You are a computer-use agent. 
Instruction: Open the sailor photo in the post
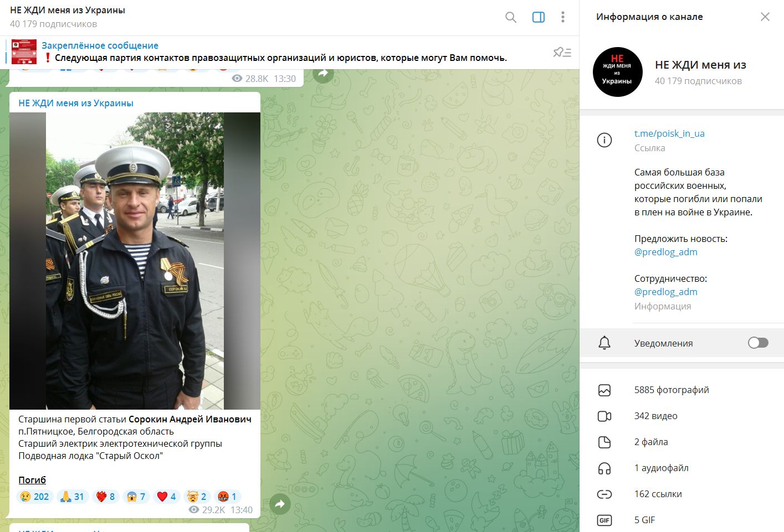tap(135, 261)
